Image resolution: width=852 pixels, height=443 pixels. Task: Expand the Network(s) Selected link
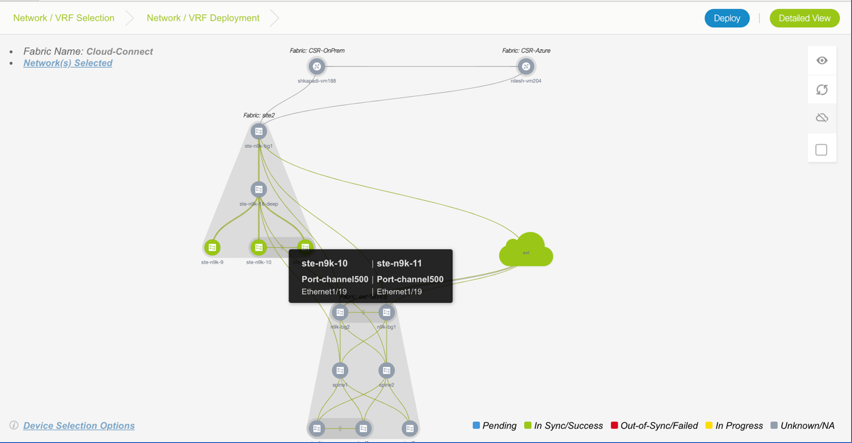tap(68, 63)
